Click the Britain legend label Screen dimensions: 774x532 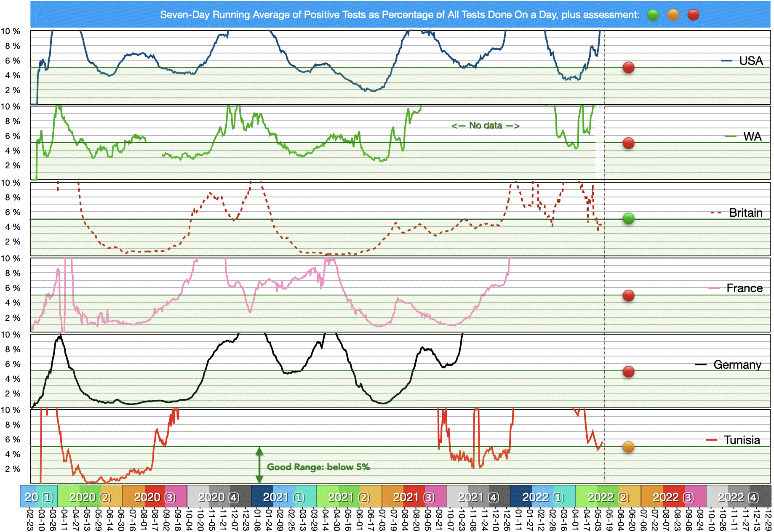point(745,213)
